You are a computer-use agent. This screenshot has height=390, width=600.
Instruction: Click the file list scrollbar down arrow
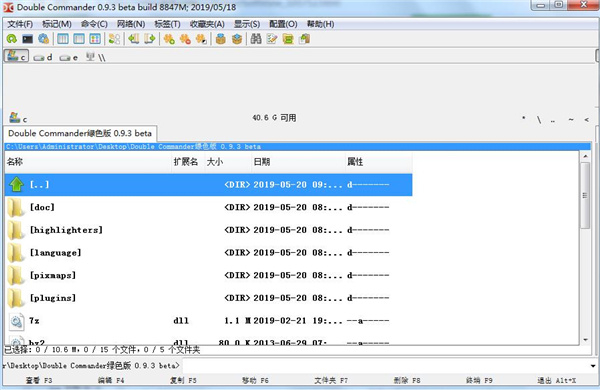click(x=585, y=339)
